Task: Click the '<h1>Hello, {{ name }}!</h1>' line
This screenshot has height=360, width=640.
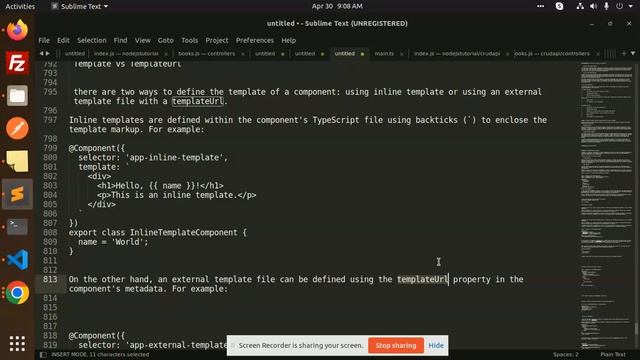Action: pyautogui.click(x=160, y=186)
